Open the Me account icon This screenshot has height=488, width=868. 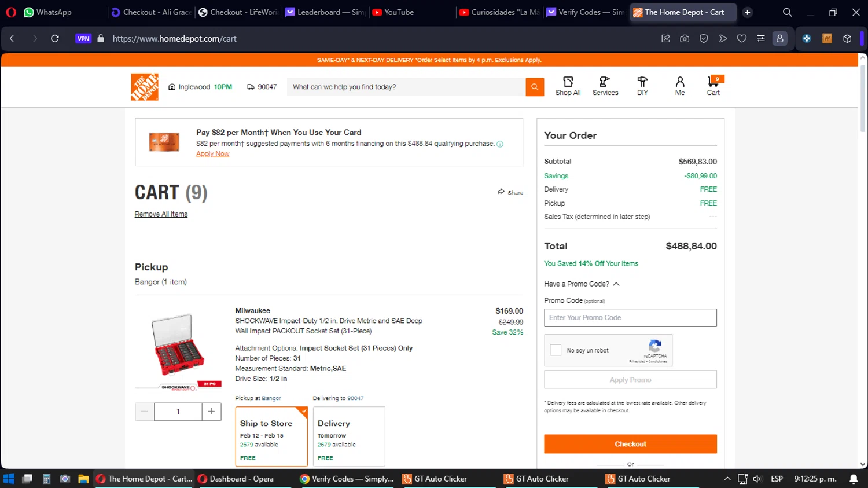click(680, 86)
